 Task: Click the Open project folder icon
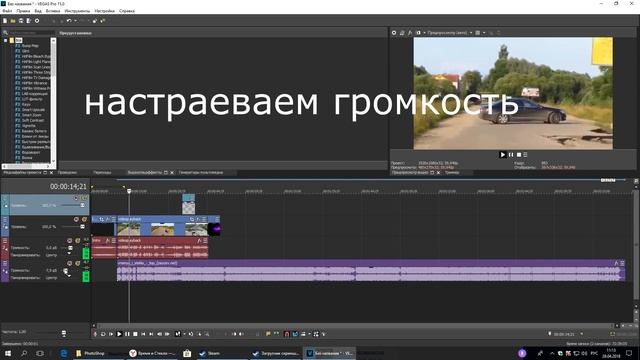pos(13,20)
